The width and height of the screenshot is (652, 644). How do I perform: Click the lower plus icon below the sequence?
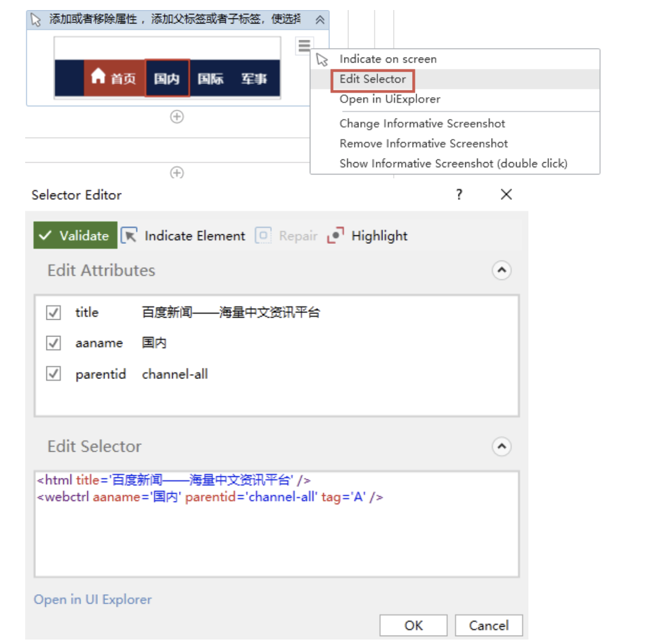pos(176,173)
